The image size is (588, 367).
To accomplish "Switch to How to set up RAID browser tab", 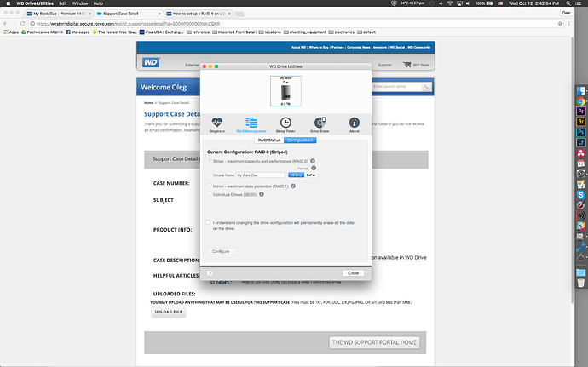I will (x=199, y=14).
